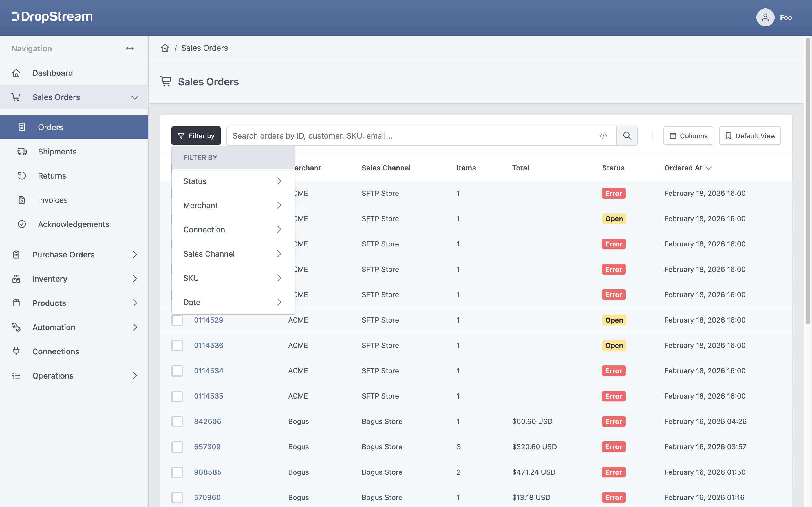This screenshot has height=507, width=812.
Task: Collapse navigation with the arrows icon
Action: (130, 49)
